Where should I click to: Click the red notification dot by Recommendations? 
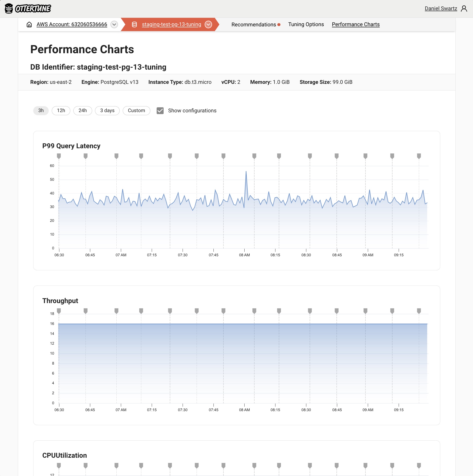[279, 25]
